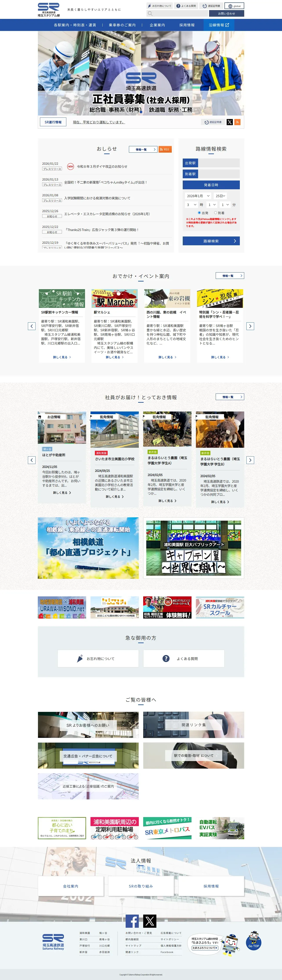Click the search magnifier icon in header
This screenshot has height=980, width=282.
click(x=150, y=13)
